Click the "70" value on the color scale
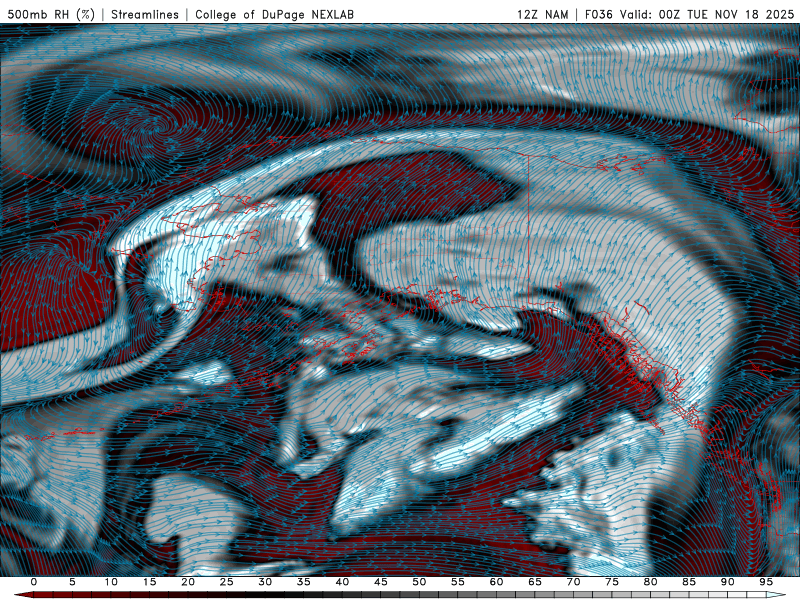Image resolution: width=800 pixels, height=600 pixels. click(x=573, y=582)
